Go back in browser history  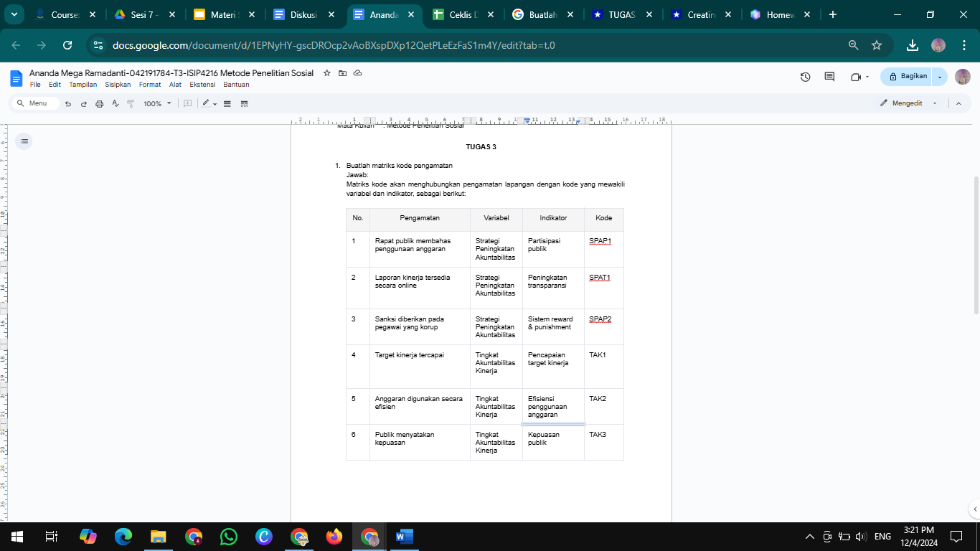[x=16, y=45]
